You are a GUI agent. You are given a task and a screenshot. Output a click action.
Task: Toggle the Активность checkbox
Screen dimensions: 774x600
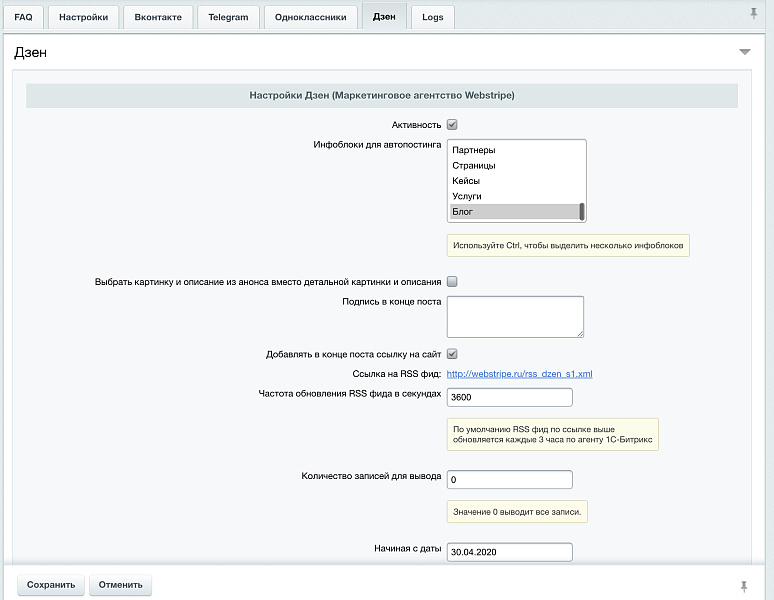tap(452, 125)
